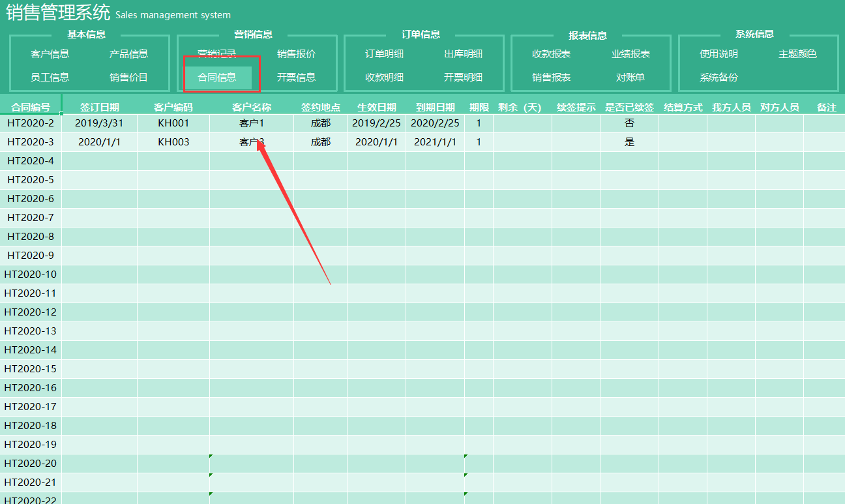Select contract row HT2020-2
The height and width of the screenshot is (504, 845).
point(31,123)
